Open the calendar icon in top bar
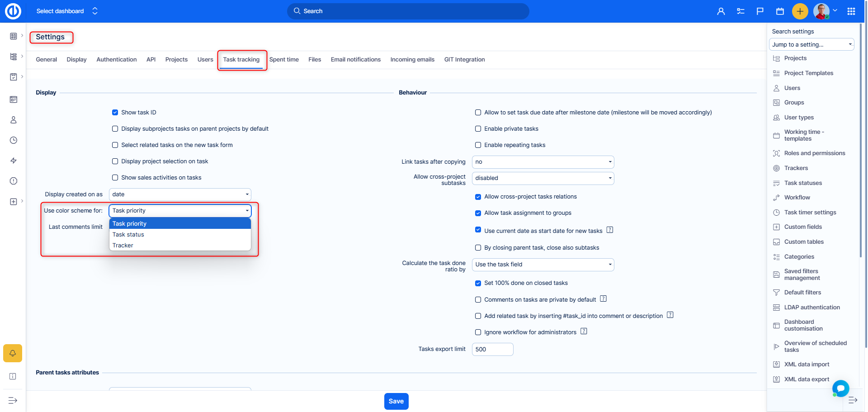The width and height of the screenshot is (868, 412). (780, 11)
